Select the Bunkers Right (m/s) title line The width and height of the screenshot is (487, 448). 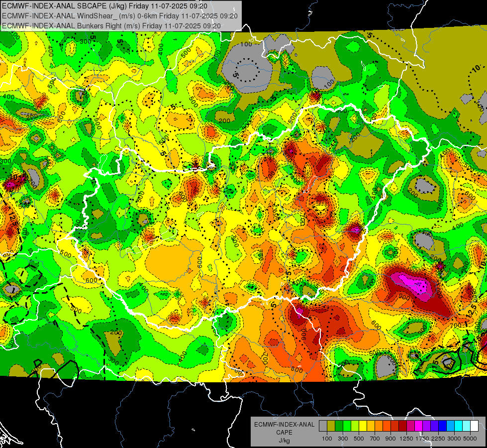click(111, 26)
